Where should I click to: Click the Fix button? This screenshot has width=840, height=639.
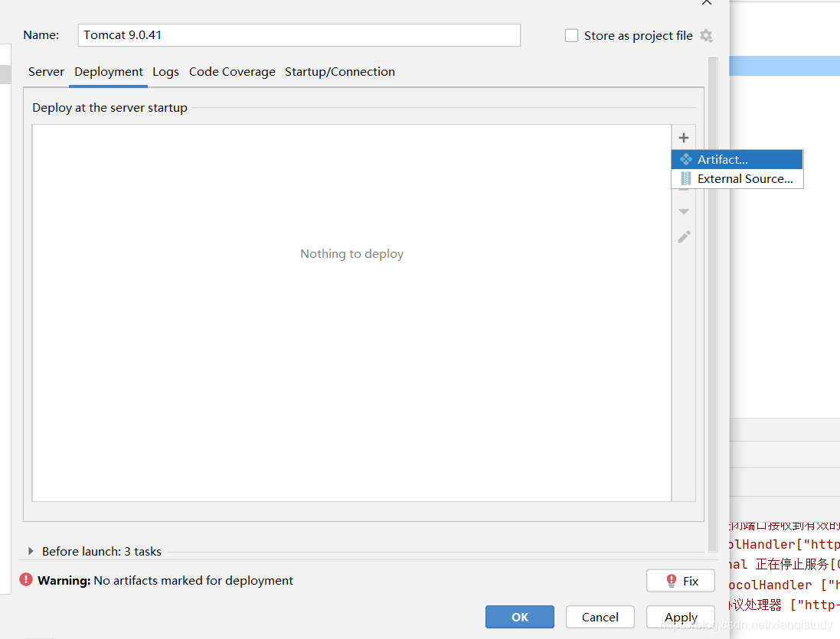pos(681,581)
